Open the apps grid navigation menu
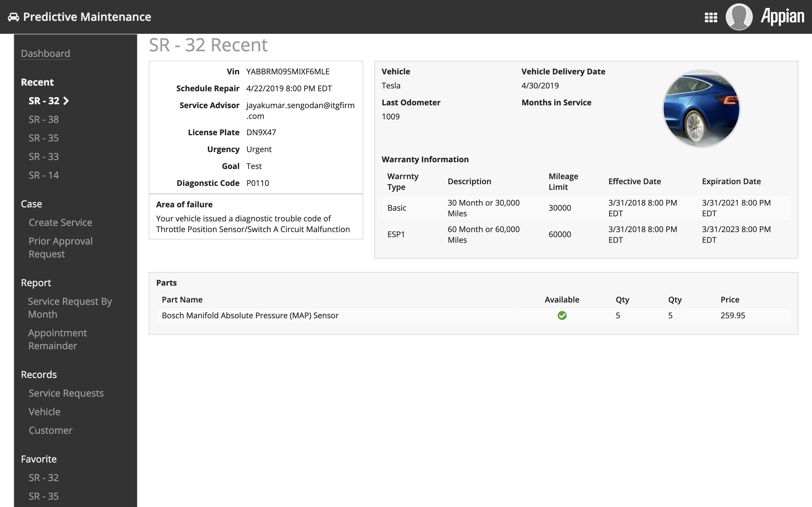 (x=711, y=17)
